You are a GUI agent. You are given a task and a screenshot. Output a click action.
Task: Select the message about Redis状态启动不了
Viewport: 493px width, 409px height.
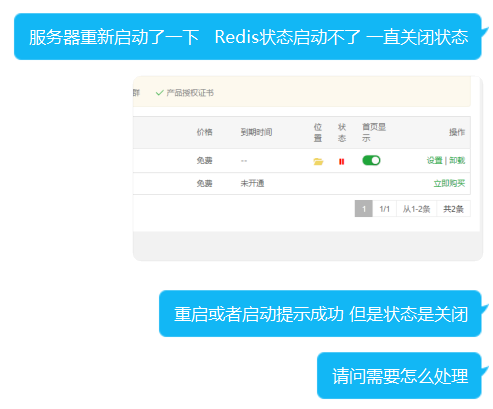[248, 37]
